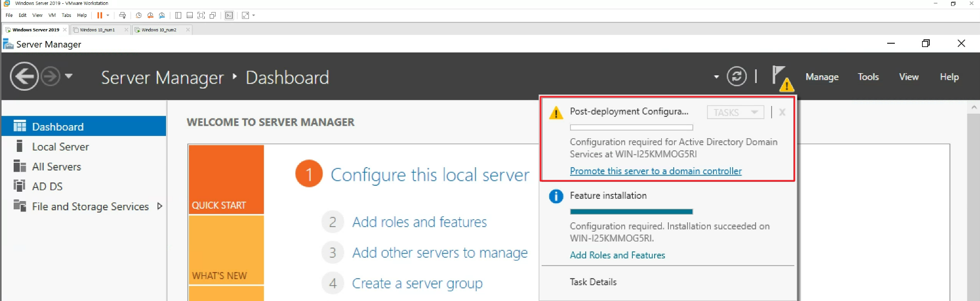Image resolution: width=980 pixels, height=301 pixels.
Task: Click Create a server group
Action: (417, 283)
